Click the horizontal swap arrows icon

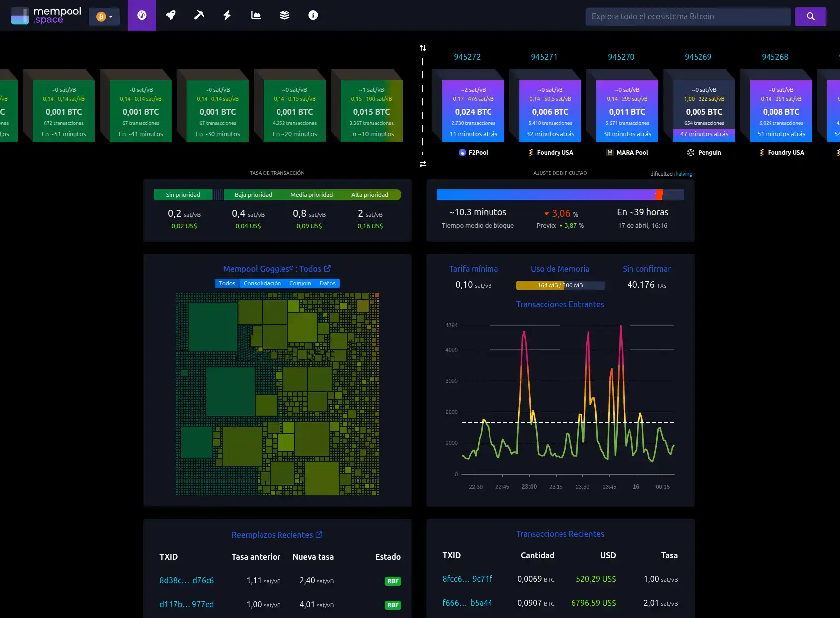point(423,164)
